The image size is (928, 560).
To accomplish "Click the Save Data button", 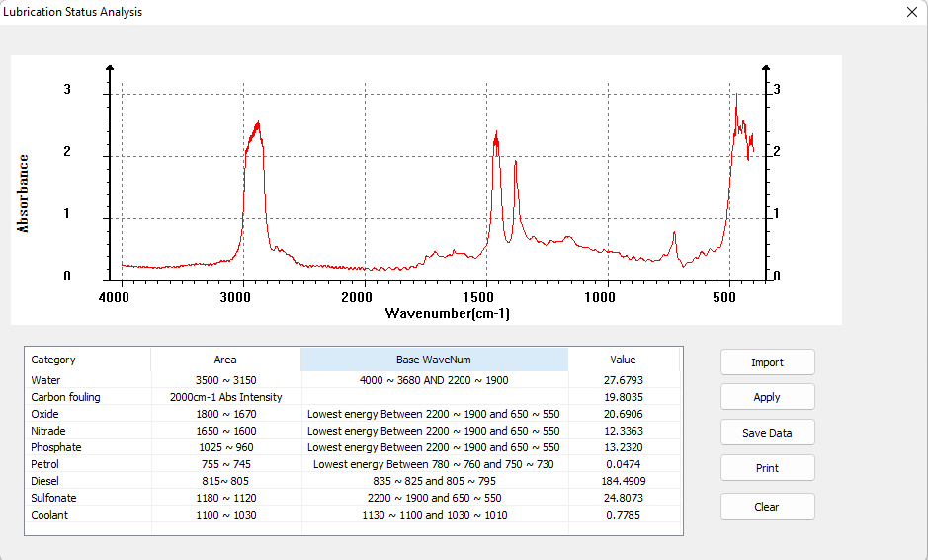I will (767, 433).
